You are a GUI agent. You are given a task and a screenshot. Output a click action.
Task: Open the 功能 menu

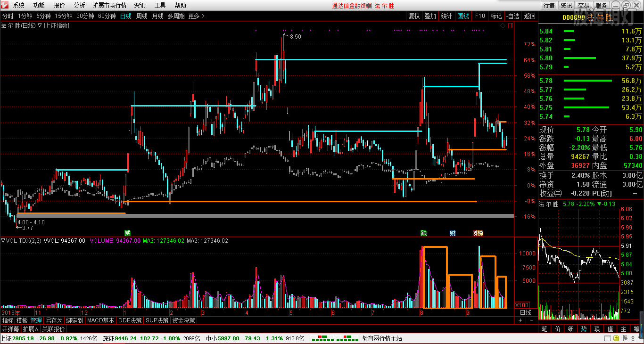tap(39, 5)
